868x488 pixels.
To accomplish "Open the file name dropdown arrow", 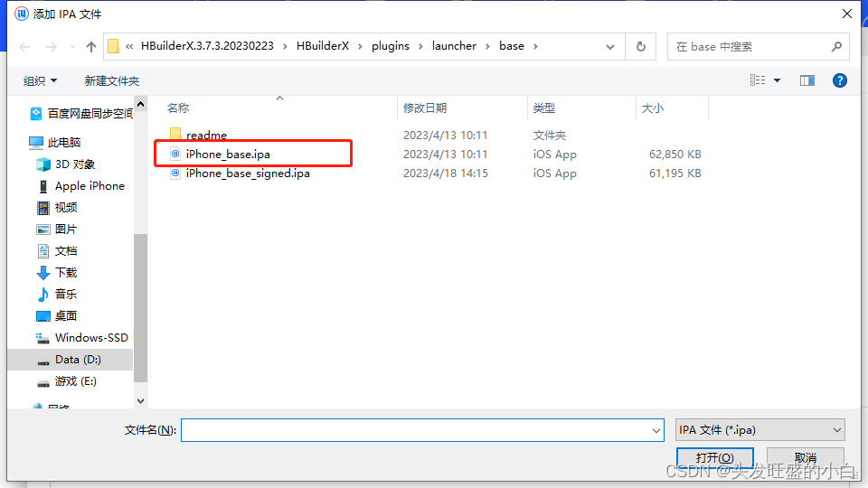I will click(656, 430).
